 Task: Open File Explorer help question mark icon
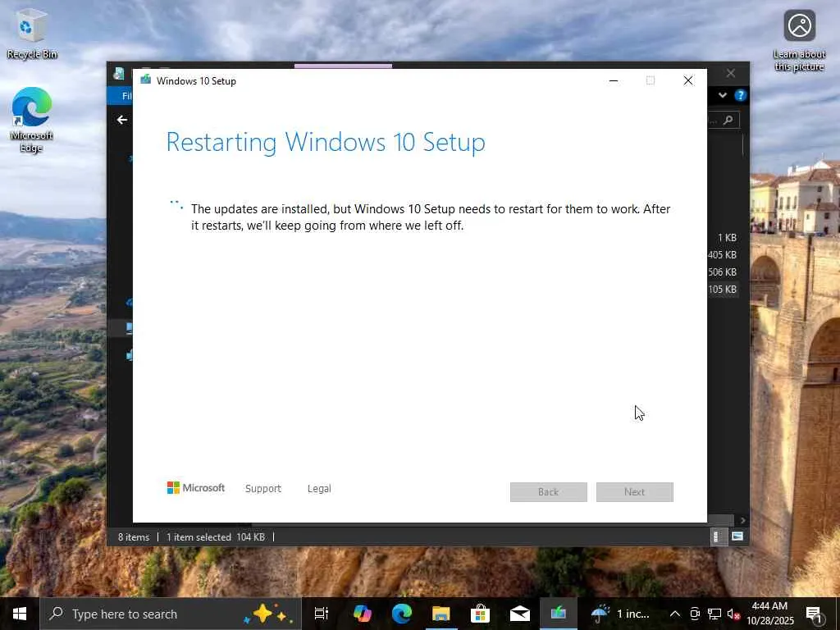pos(741,95)
